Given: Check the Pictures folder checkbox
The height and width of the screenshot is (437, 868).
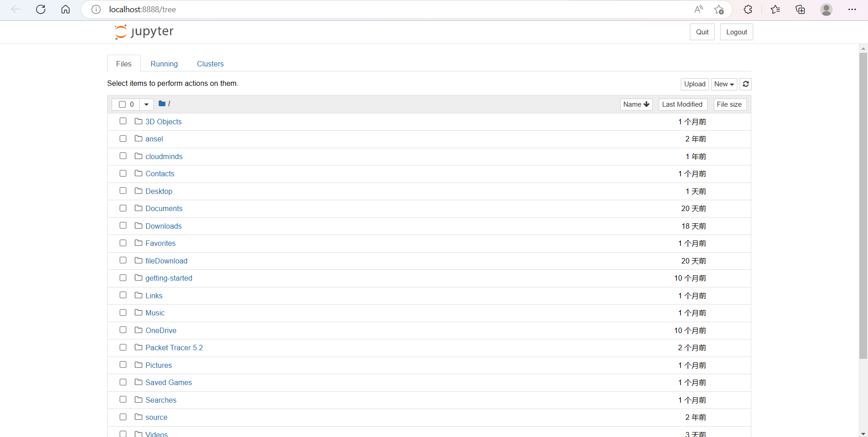Looking at the screenshot, I should 123,365.
